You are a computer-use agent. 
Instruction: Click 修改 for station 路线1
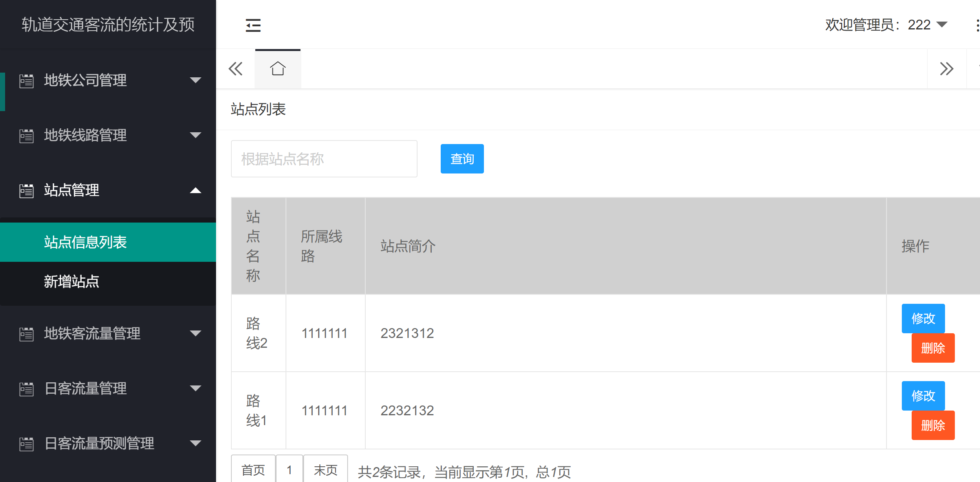[x=923, y=396]
